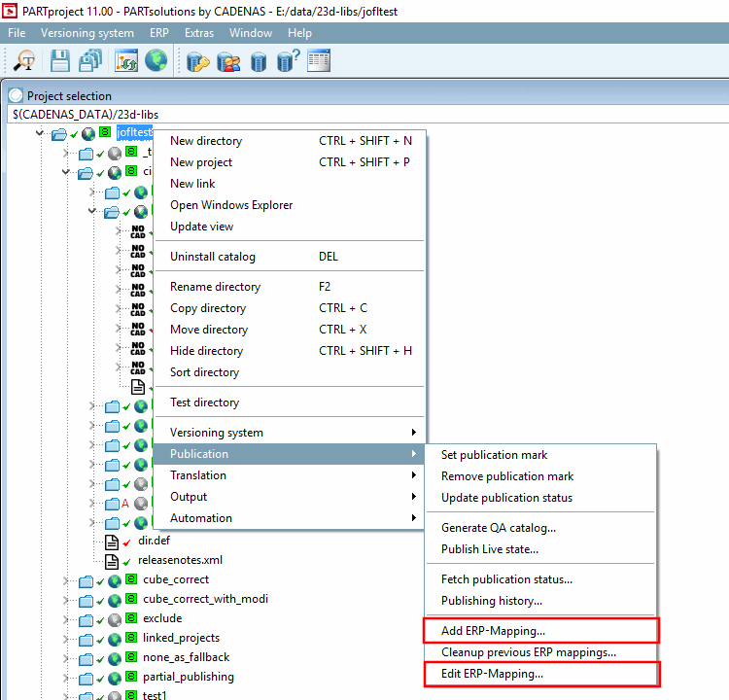Click the green status box beside linked_projects
The height and width of the screenshot is (700, 729).
(x=131, y=637)
